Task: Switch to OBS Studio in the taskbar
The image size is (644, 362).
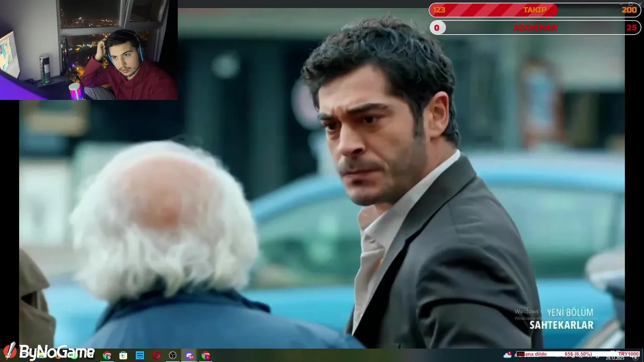Action: click(173, 355)
